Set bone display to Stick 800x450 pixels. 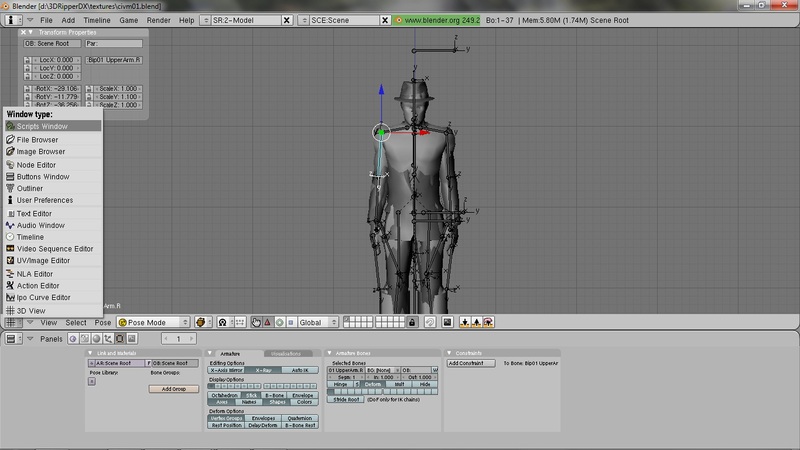[x=252, y=395]
